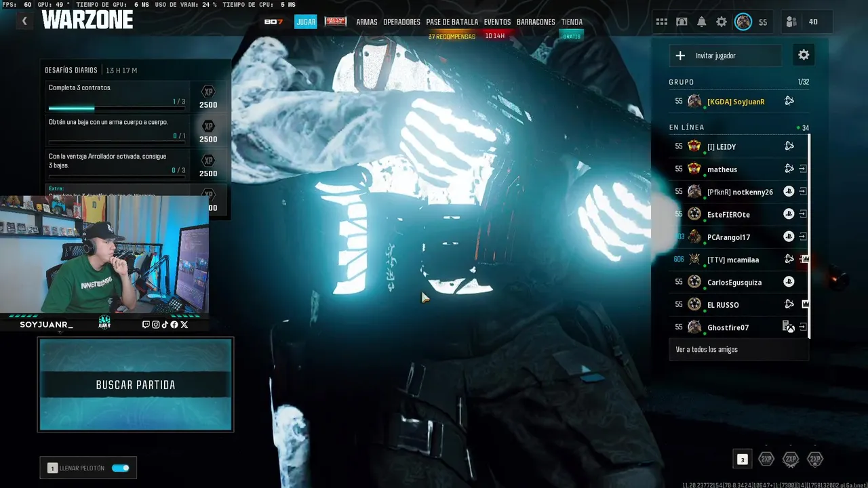Click the third 2XP token icon
Image resolution: width=868 pixels, height=488 pixels.
[815, 459]
